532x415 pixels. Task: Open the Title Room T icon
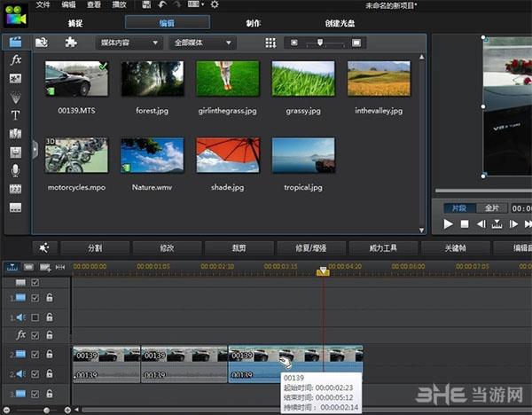pyautogui.click(x=15, y=115)
